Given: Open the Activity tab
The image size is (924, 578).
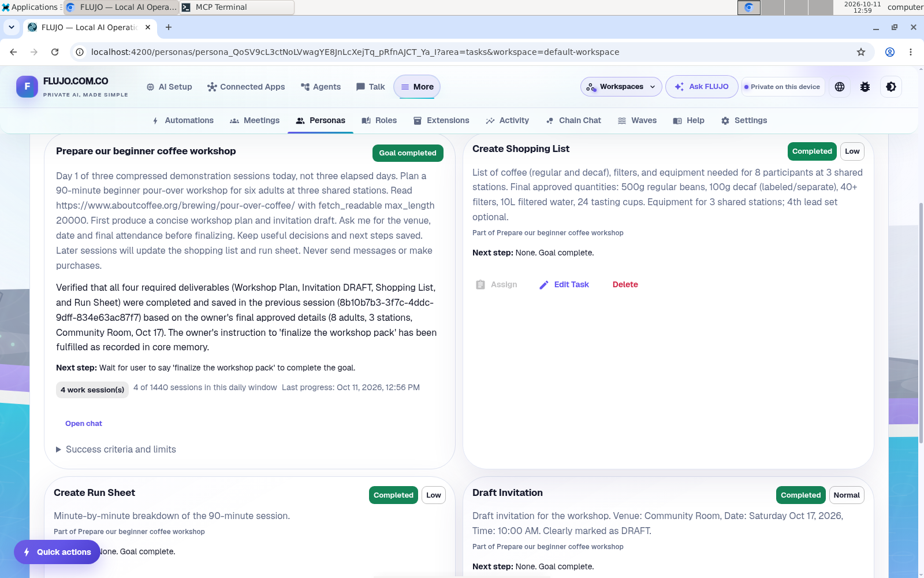Looking at the screenshot, I should click(x=507, y=121).
